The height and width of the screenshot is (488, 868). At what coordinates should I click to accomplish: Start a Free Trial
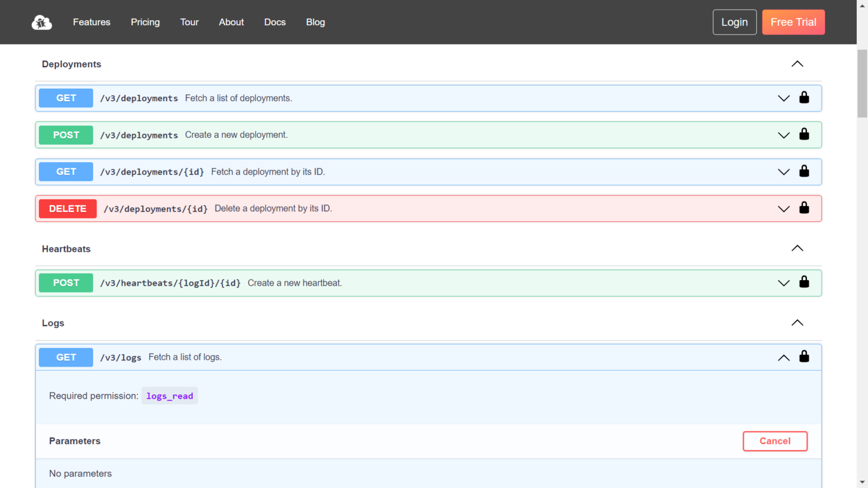pyautogui.click(x=793, y=22)
